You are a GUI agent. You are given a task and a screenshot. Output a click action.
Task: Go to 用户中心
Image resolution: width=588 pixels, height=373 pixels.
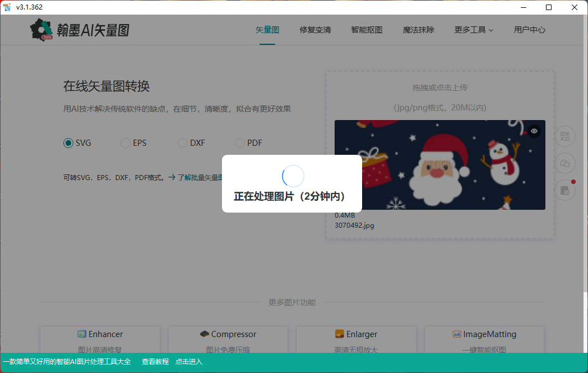[x=529, y=30]
